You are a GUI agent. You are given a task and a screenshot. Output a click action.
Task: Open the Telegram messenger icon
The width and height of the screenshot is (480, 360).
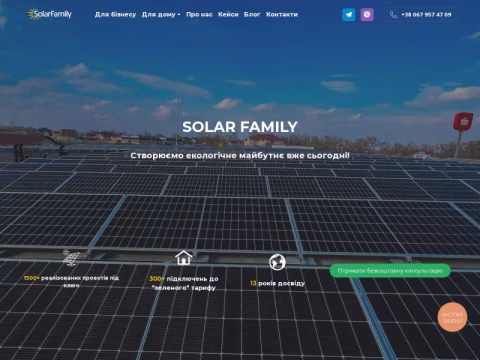(x=349, y=15)
